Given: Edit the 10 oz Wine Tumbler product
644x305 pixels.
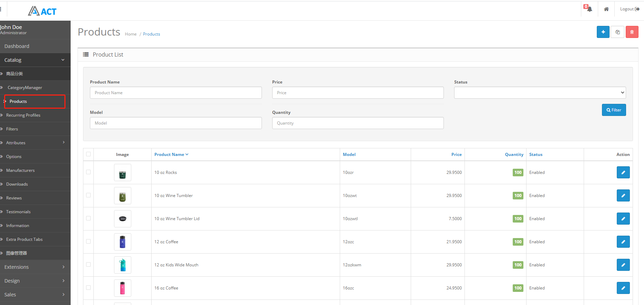Looking at the screenshot, I should [623, 196].
